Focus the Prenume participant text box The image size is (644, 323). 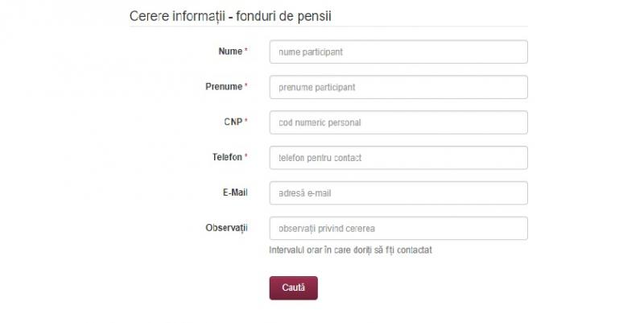point(398,87)
